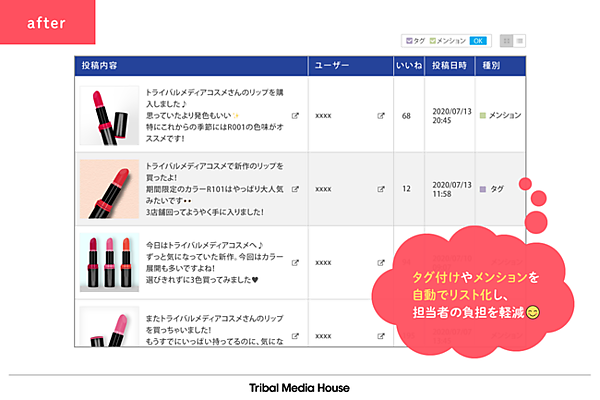Click post text starting 今日はトライバルメディアコスメへ
Image resolution: width=600 pixels, height=400 pixels.
[215, 263]
